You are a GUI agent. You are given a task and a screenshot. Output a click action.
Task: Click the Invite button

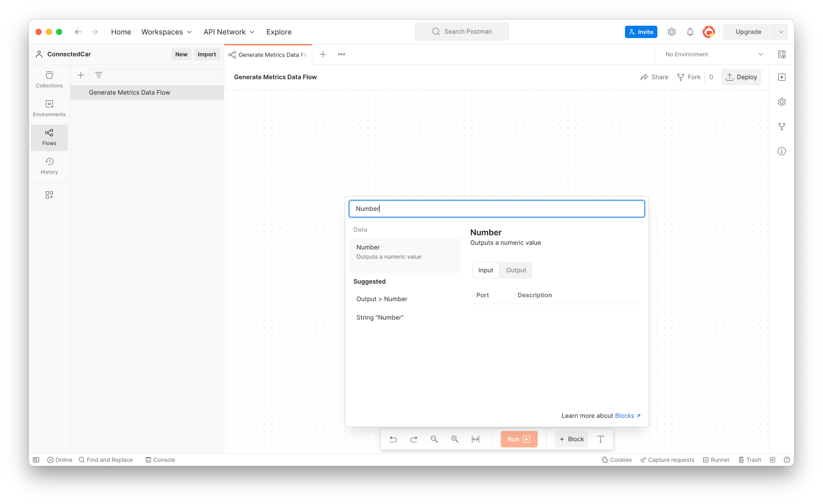click(x=641, y=32)
